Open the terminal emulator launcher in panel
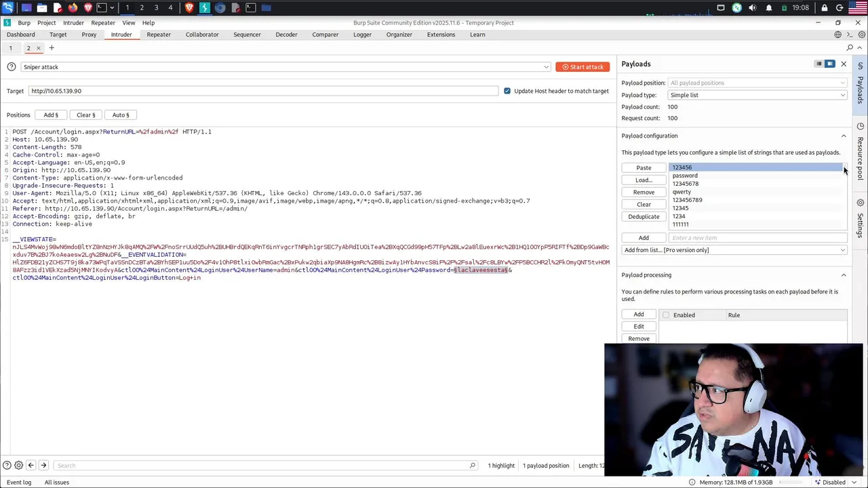Viewport: 868px width, 488px height. (x=101, y=7)
